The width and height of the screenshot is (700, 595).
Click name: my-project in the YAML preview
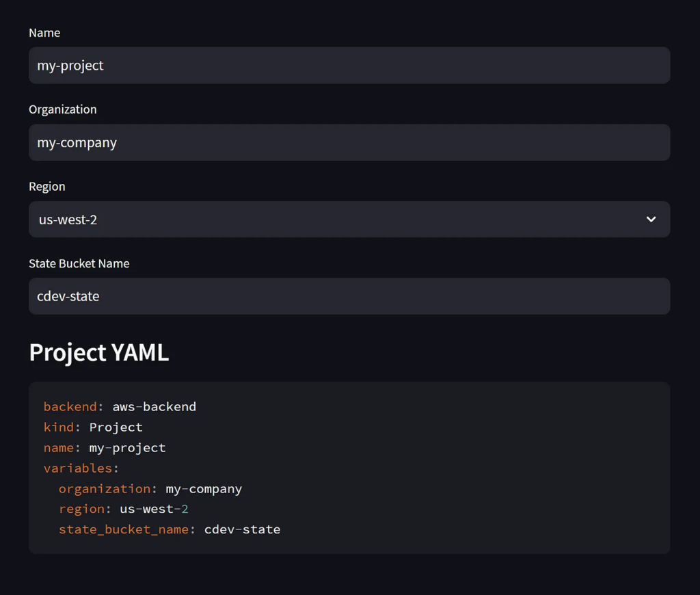click(104, 447)
